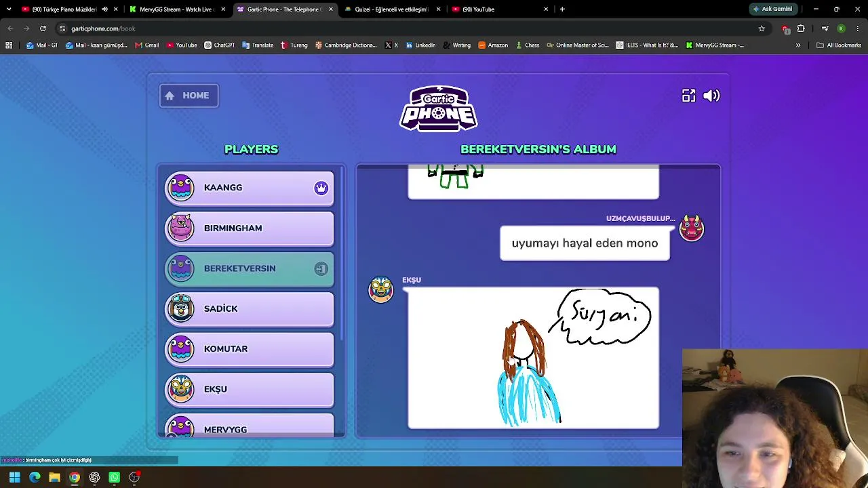
Task: Open the All Bookmarks folder
Action: point(839,45)
